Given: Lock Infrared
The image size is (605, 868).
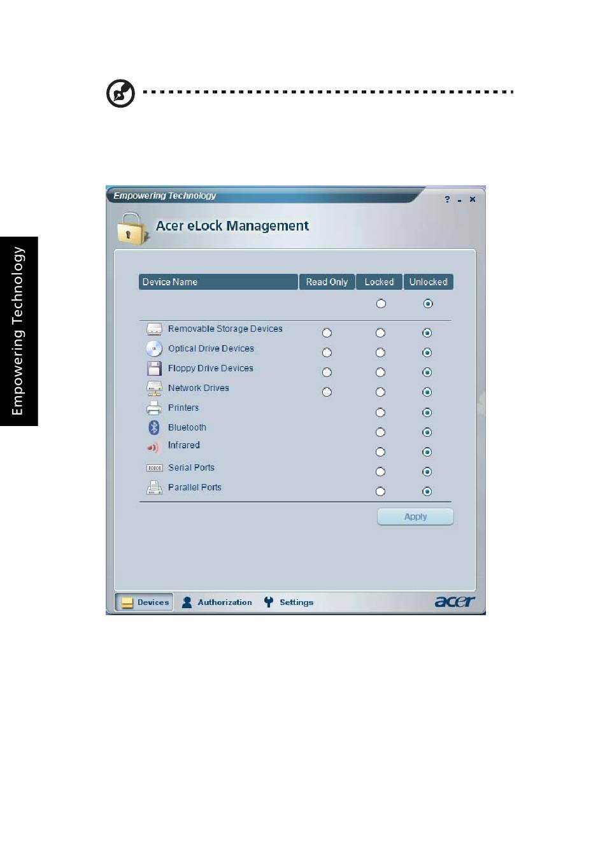Looking at the screenshot, I should (380, 452).
